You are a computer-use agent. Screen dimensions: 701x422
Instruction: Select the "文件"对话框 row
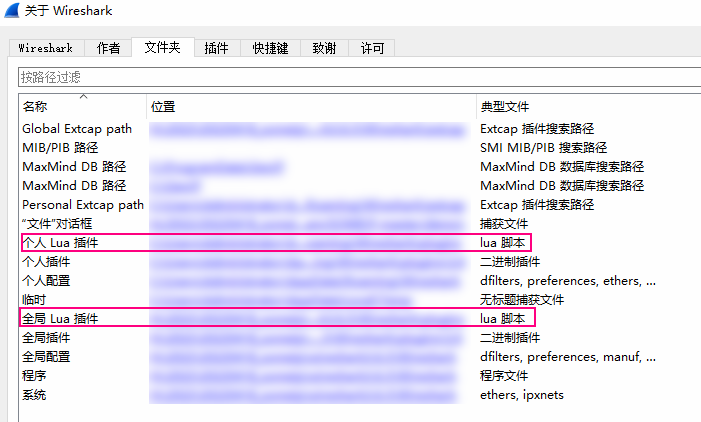[359, 224]
